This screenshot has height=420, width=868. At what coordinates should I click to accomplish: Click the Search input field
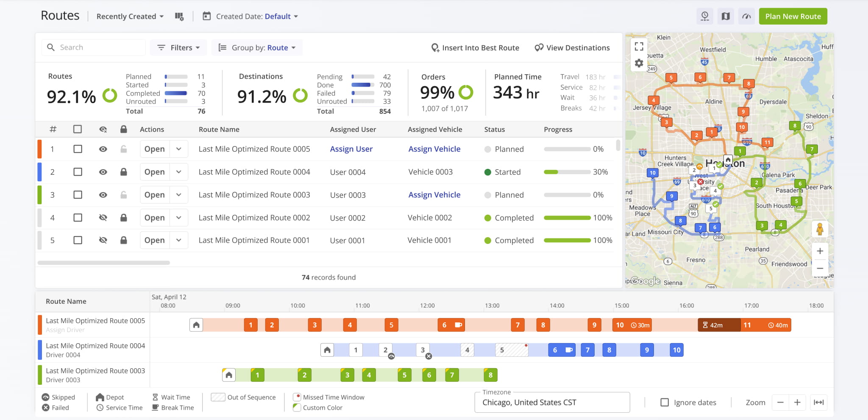(x=94, y=47)
